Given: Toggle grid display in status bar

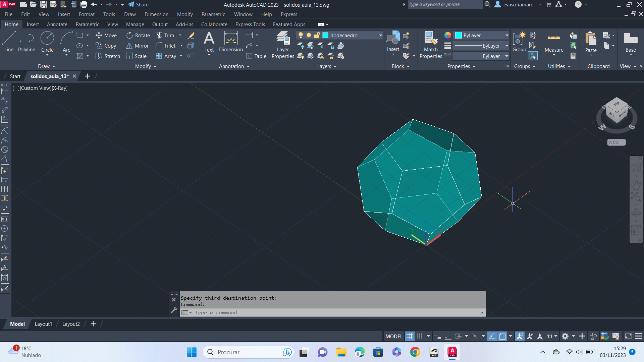Looking at the screenshot, I should tap(410, 336).
